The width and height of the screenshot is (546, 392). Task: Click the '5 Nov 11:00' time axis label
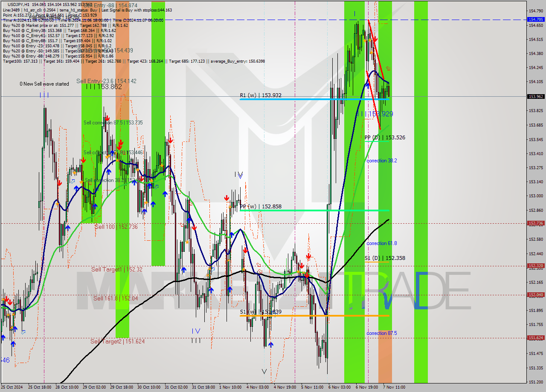click(x=312, y=387)
